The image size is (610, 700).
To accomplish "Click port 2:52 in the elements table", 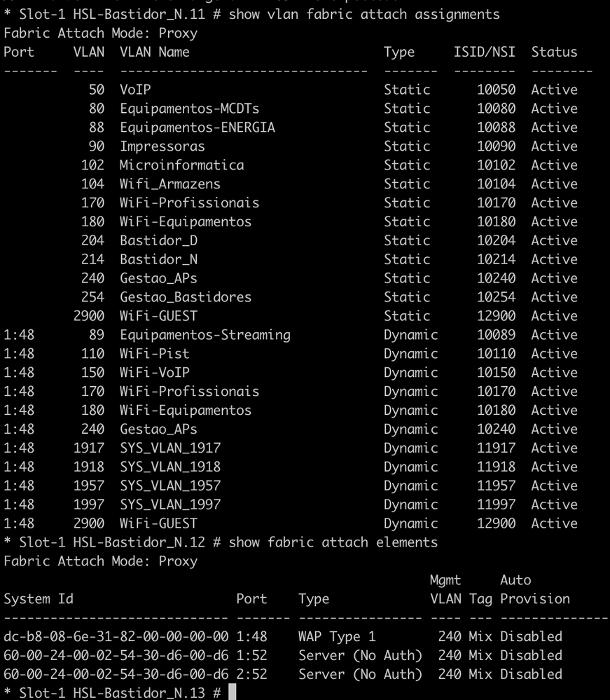I will coord(252,675).
